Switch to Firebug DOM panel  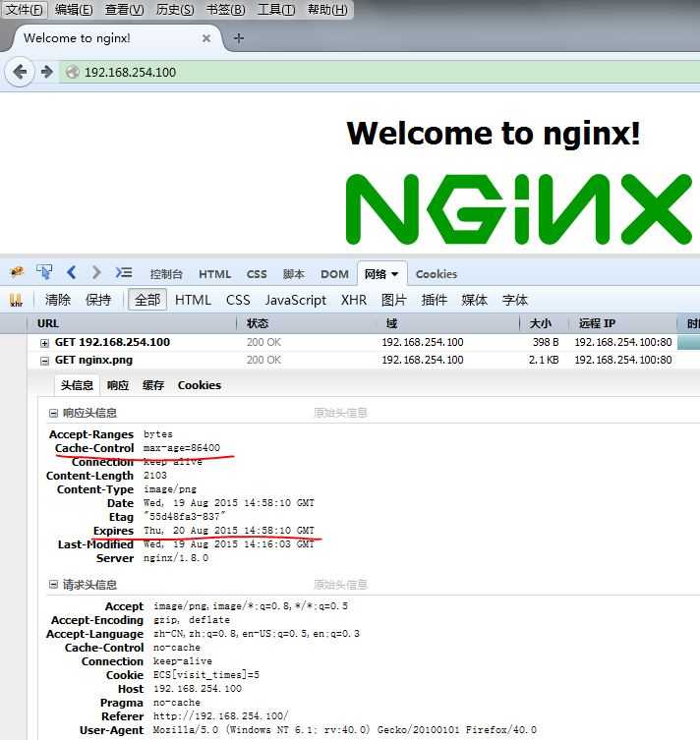pos(334,274)
